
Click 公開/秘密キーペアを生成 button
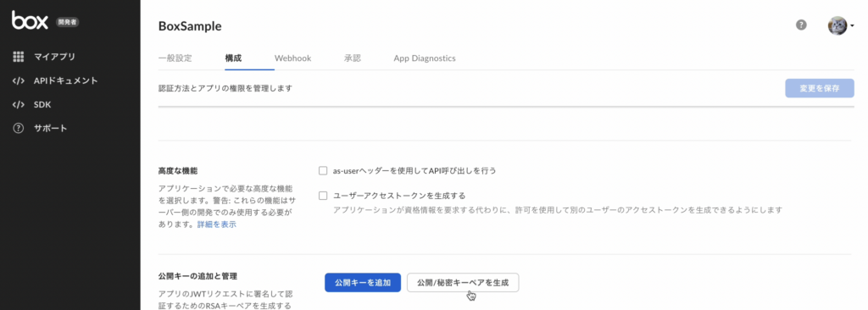pos(463,282)
